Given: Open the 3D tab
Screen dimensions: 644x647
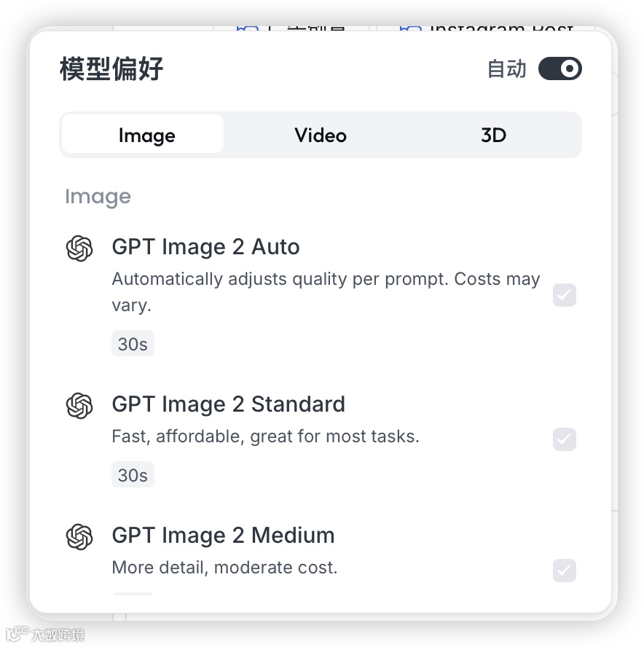Looking at the screenshot, I should (493, 135).
